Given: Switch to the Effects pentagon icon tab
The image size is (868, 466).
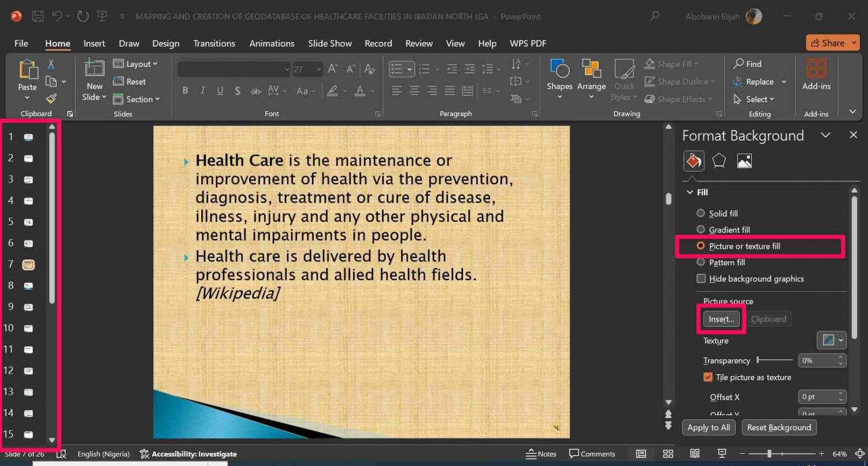Looking at the screenshot, I should click(x=719, y=161).
